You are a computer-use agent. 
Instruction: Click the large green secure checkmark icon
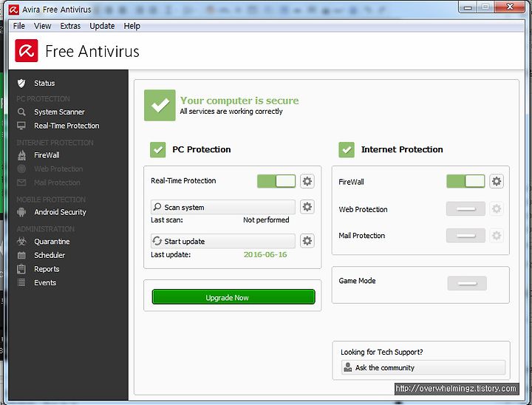tap(160, 105)
